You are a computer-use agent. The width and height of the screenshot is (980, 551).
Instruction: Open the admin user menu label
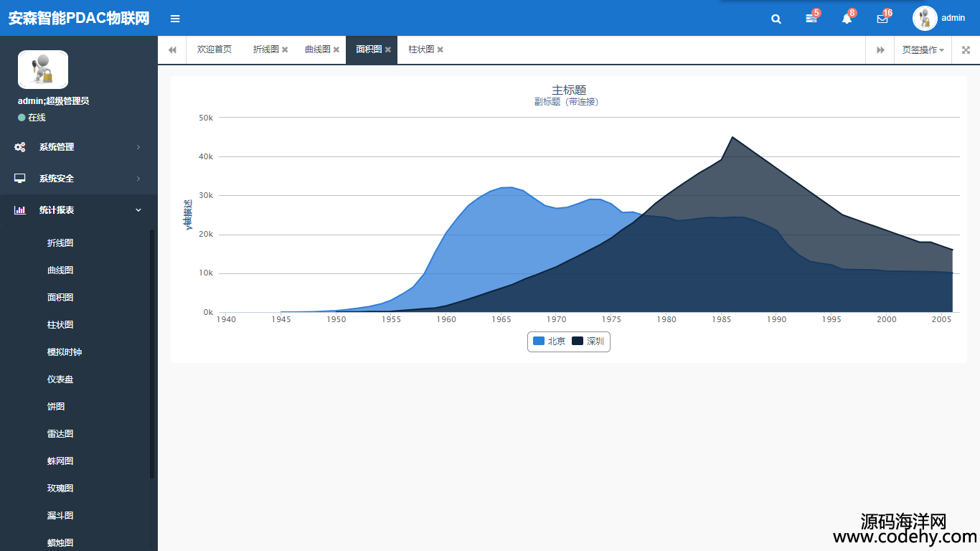[x=953, y=18]
